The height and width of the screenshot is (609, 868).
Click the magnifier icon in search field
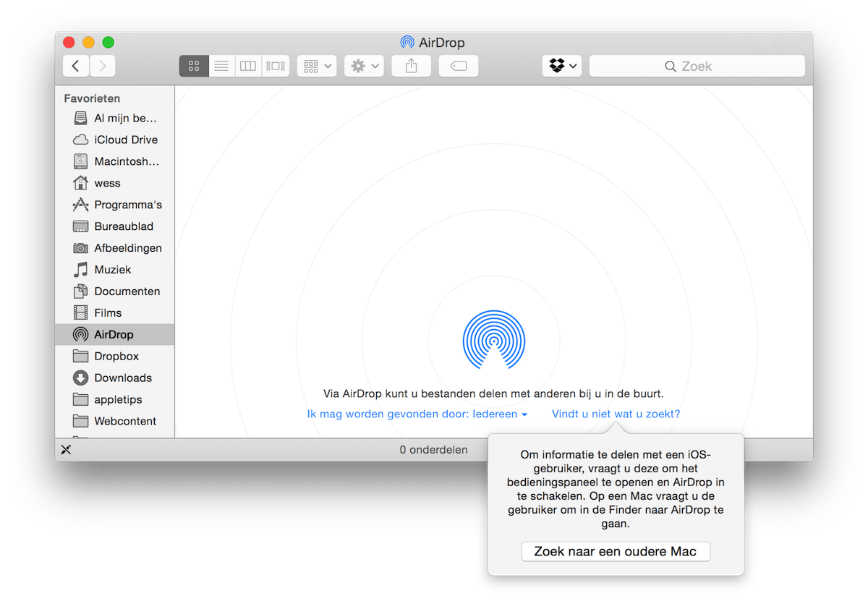click(671, 67)
